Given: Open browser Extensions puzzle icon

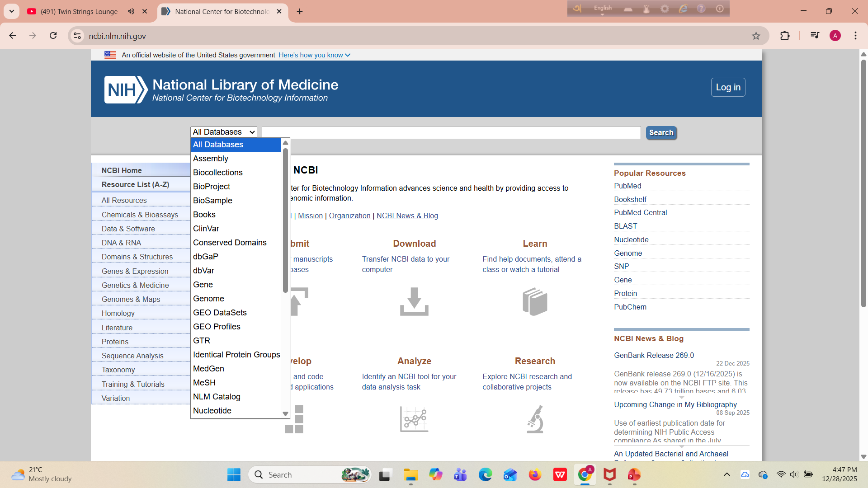Looking at the screenshot, I should [x=785, y=36].
